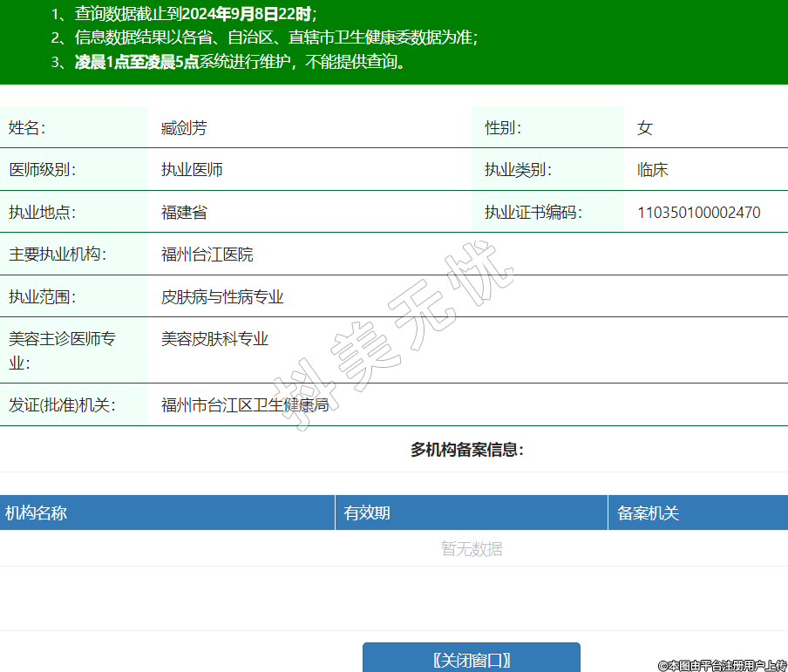788x672 pixels.
Task: Click the 执业证书编码 field label
Action: click(x=533, y=213)
